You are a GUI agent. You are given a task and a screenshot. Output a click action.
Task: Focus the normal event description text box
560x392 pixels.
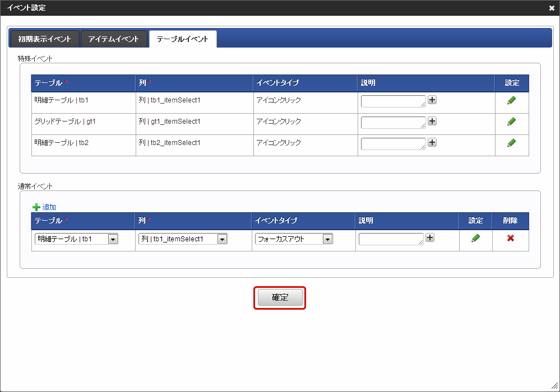click(391, 239)
